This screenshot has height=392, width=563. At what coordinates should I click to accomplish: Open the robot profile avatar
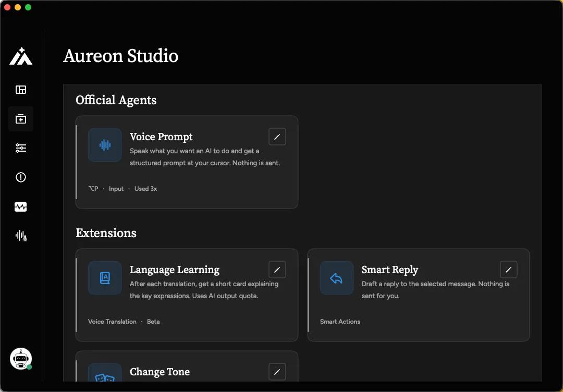21,359
